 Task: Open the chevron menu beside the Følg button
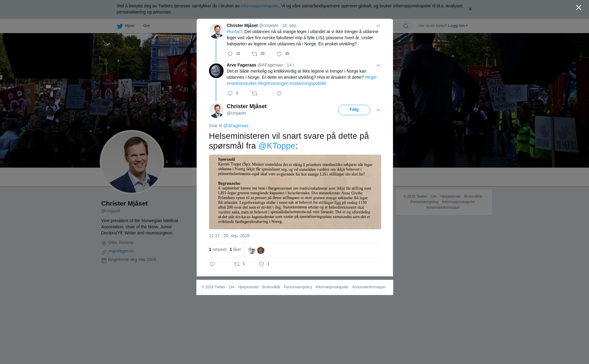378,110
